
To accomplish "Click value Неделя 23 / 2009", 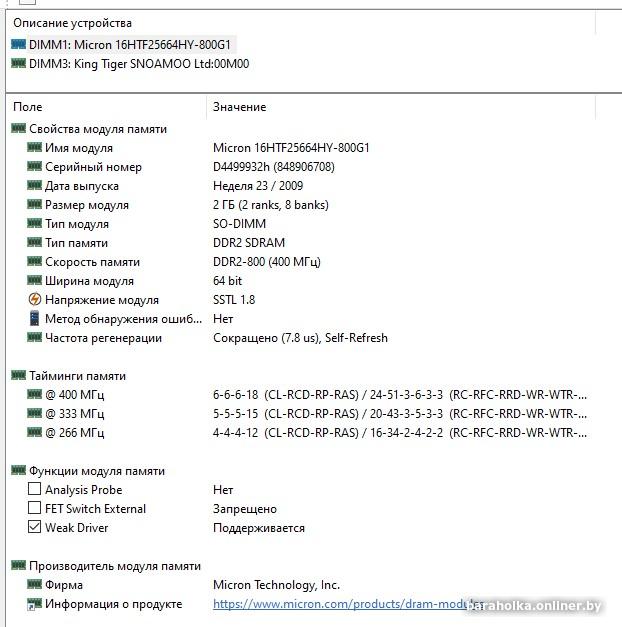I will click(x=258, y=186).
